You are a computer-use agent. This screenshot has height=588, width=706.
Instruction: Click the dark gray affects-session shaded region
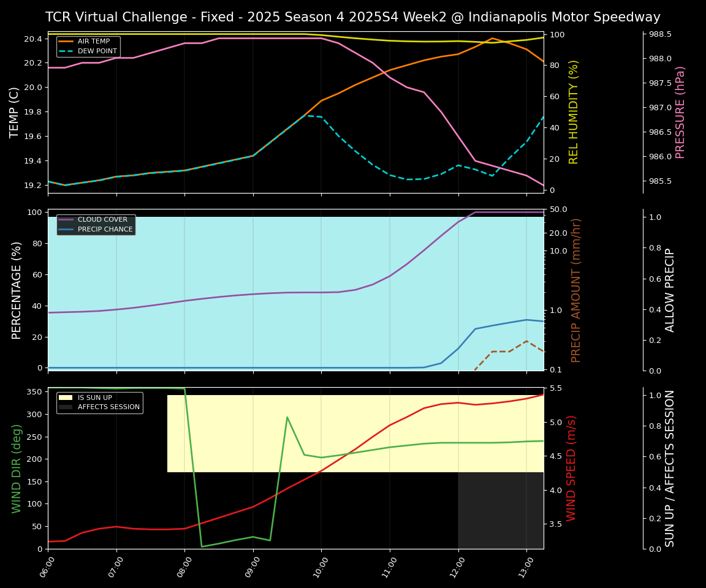[501, 510]
